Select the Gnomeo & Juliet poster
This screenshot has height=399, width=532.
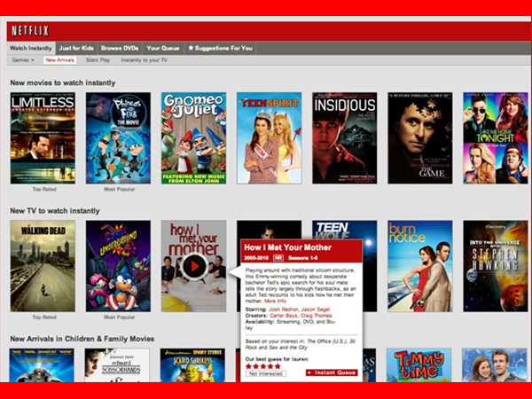pos(193,137)
